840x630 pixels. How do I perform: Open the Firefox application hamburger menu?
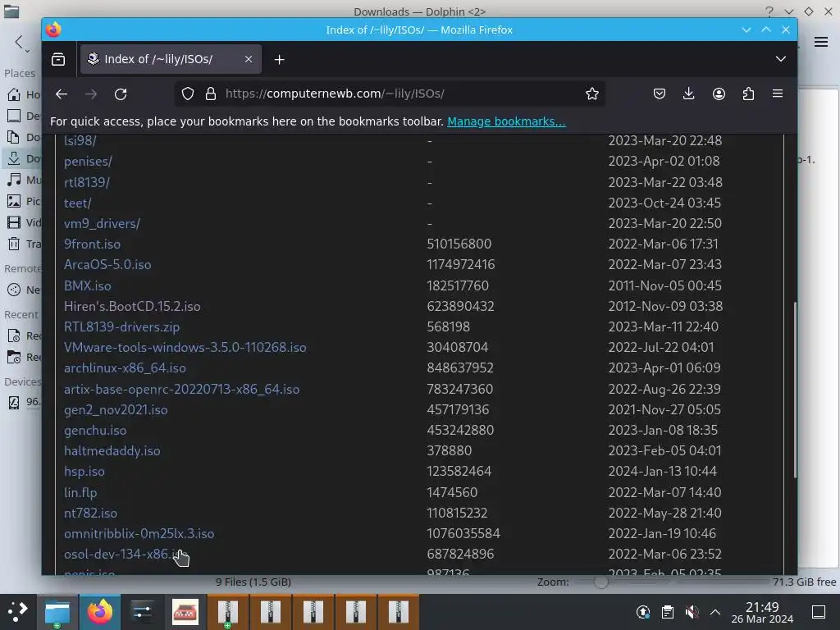778,94
